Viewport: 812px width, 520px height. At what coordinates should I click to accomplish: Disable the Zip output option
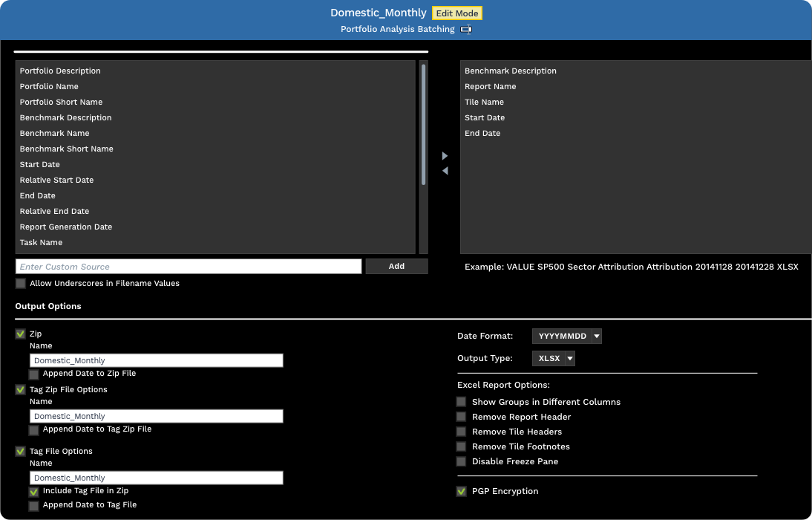tap(20, 334)
